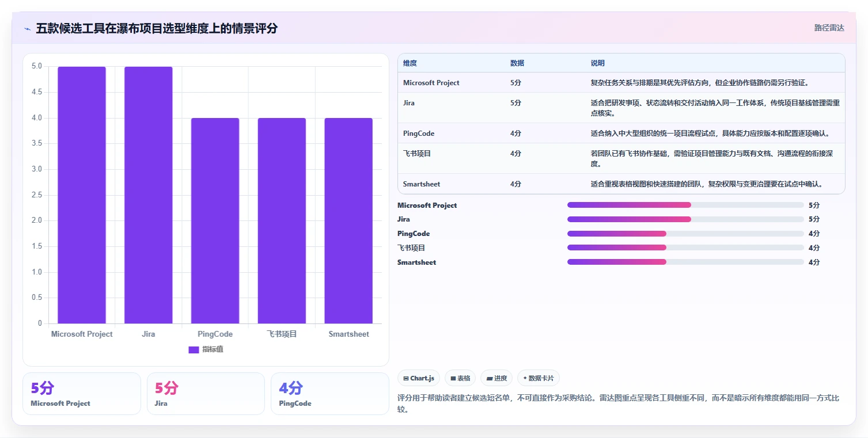Click the 路径雷达 label at top right
The width and height of the screenshot is (868, 438).
[829, 28]
